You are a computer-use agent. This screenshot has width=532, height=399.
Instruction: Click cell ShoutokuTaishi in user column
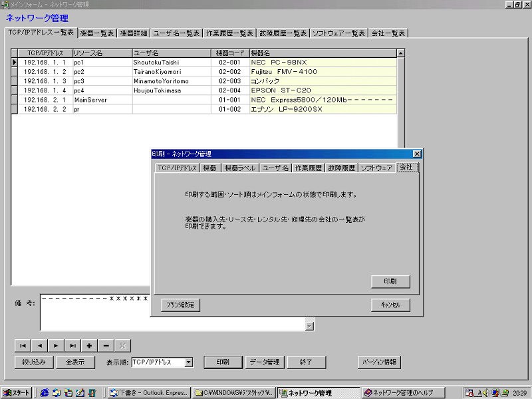[172, 63]
